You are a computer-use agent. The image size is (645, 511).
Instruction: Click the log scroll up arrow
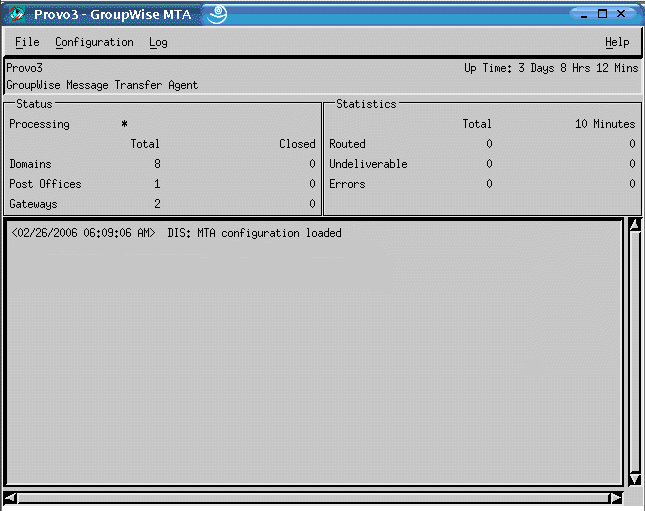635,225
